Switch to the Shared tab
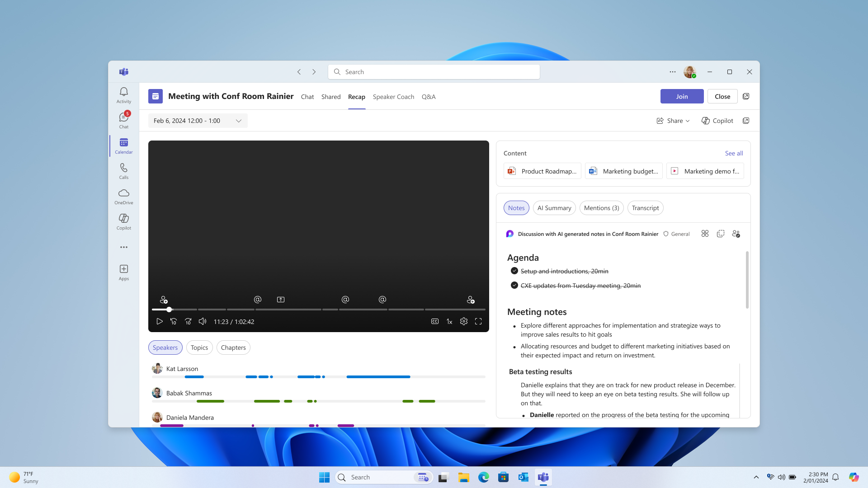The image size is (868, 488). click(x=331, y=97)
